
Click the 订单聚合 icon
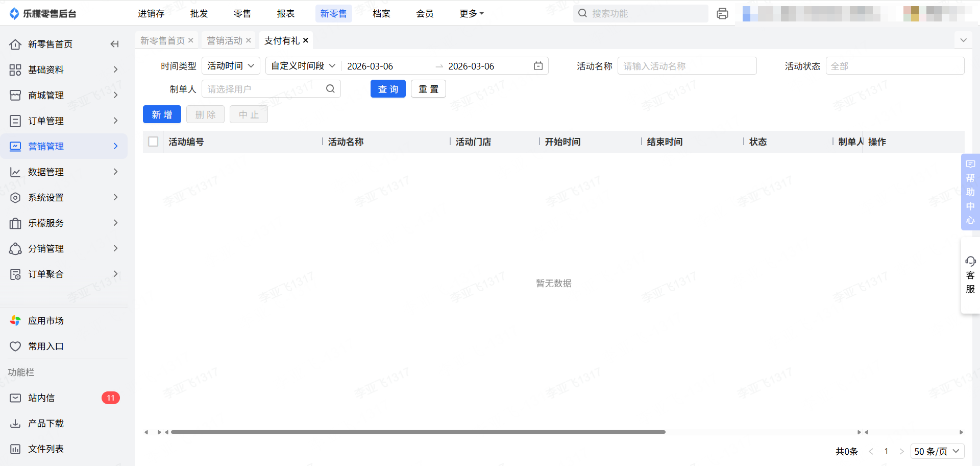pos(15,274)
